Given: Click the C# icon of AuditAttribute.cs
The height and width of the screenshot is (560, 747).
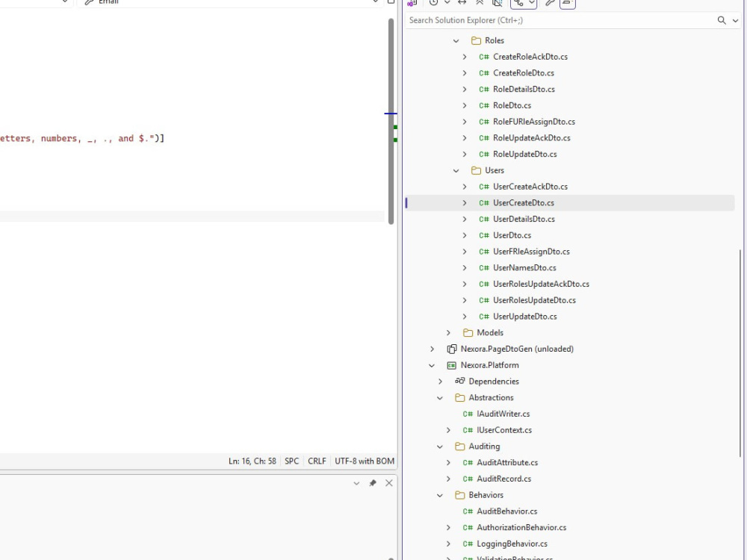Looking at the screenshot, I should point(468,462).
